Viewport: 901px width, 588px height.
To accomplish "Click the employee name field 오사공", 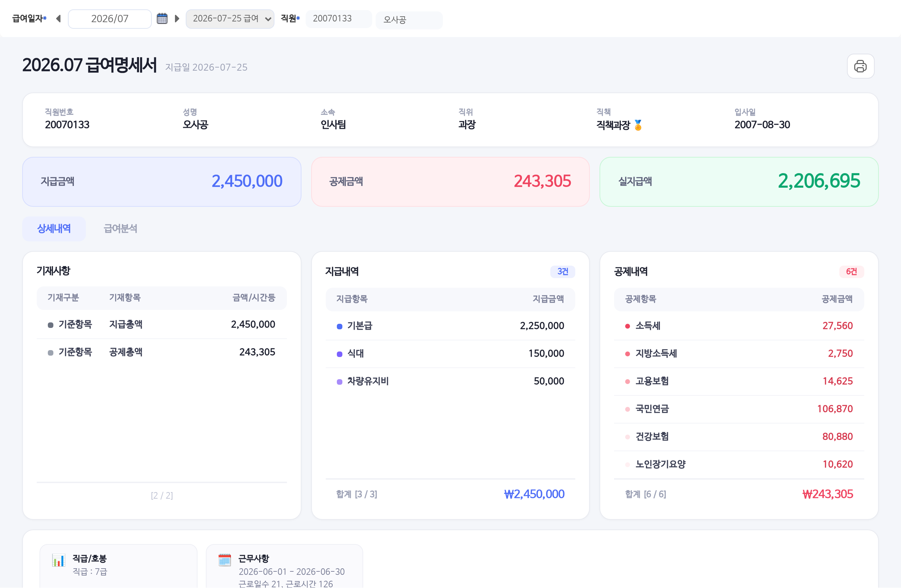I will [409, 20].
